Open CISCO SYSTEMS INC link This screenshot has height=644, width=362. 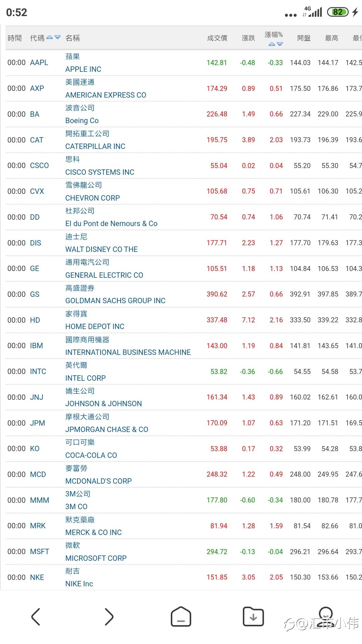click(x=100, y=172)
